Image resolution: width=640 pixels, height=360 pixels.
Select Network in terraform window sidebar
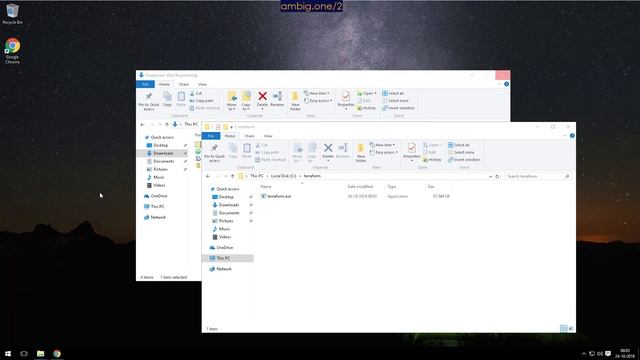point(223,269)
